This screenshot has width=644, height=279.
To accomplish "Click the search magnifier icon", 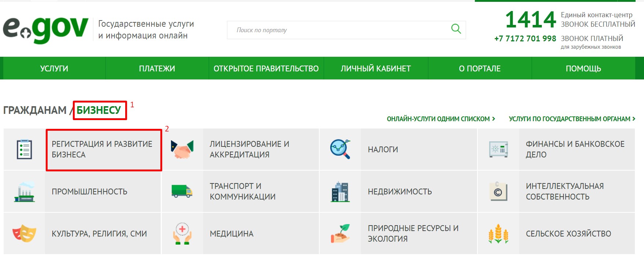I will [x=456, y=29].
